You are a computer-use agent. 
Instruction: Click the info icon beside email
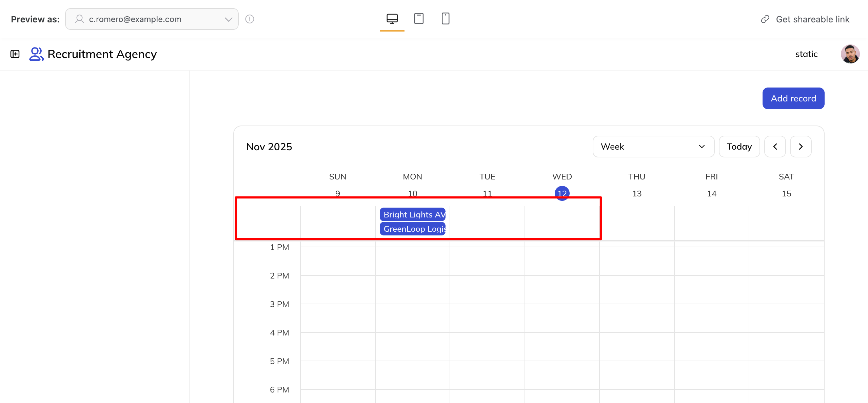(250, 19)
